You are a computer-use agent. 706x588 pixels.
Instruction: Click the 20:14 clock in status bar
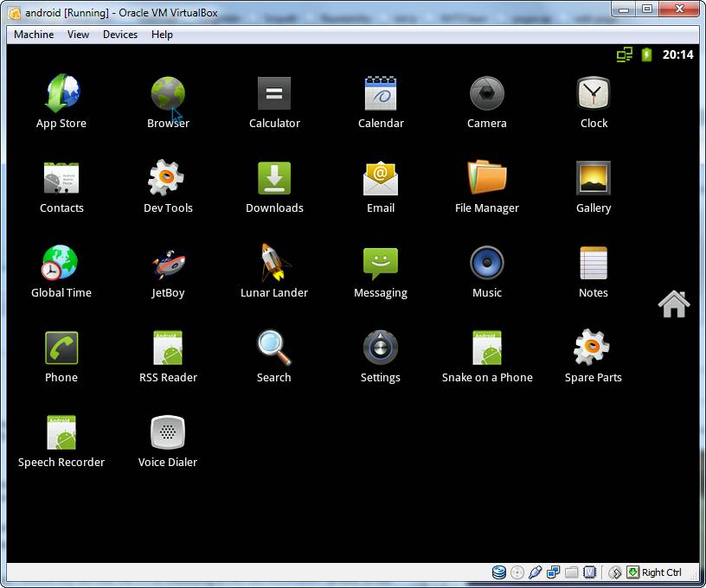(677, 54)
